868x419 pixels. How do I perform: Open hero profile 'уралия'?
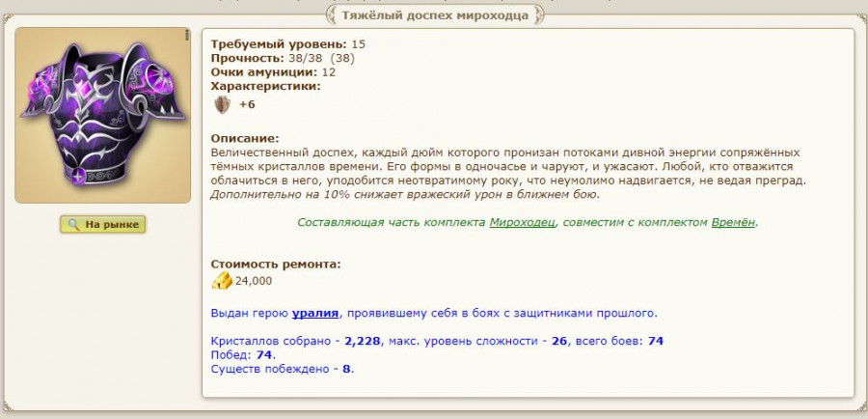(315, 313)
